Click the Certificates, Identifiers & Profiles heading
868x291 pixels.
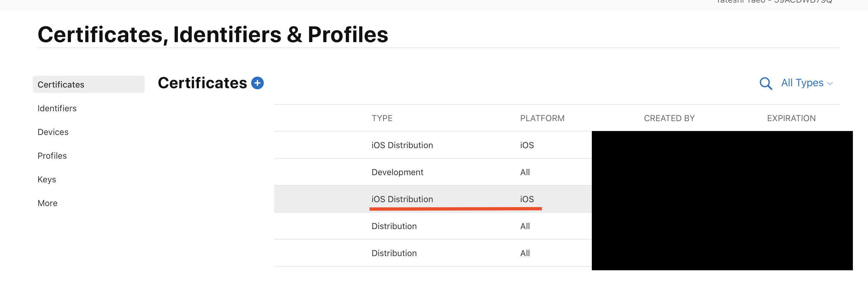213,34
